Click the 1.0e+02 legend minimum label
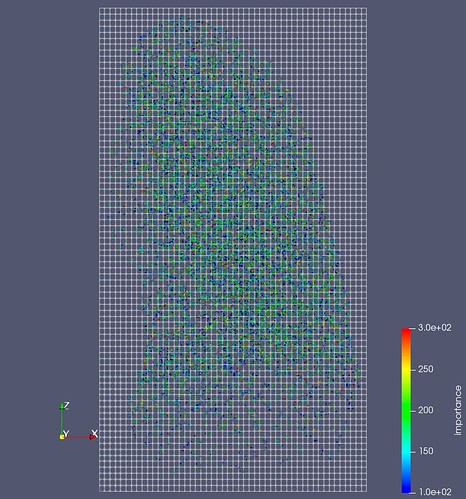Viewport: 466px width, 499px height. click(435, 492)
